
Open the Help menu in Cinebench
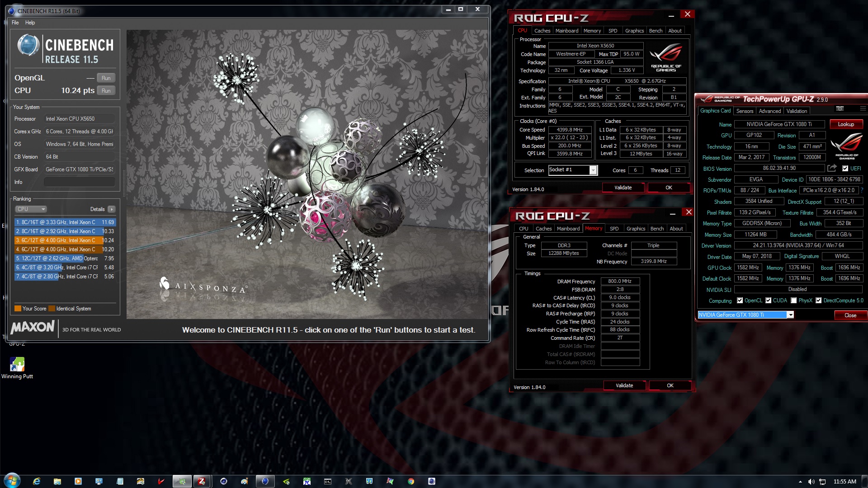(30, 23)
